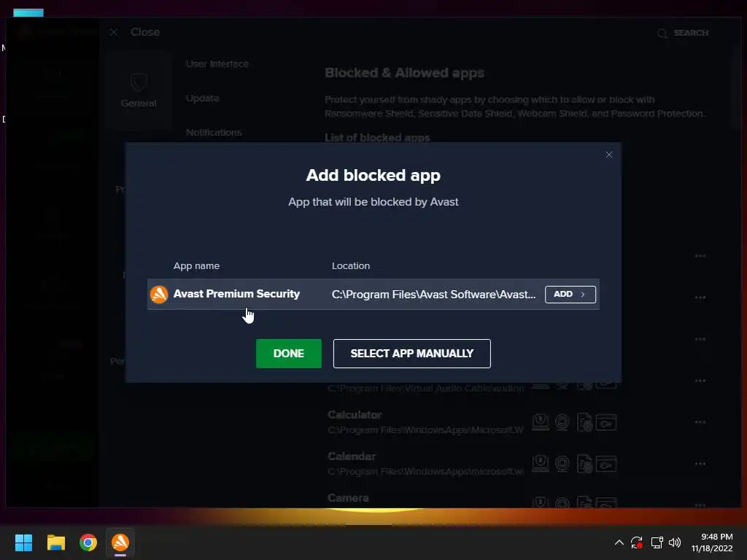Open the Windows Start menu
The height and width of the screenshot is (560, 747).
tap(23, 542)
